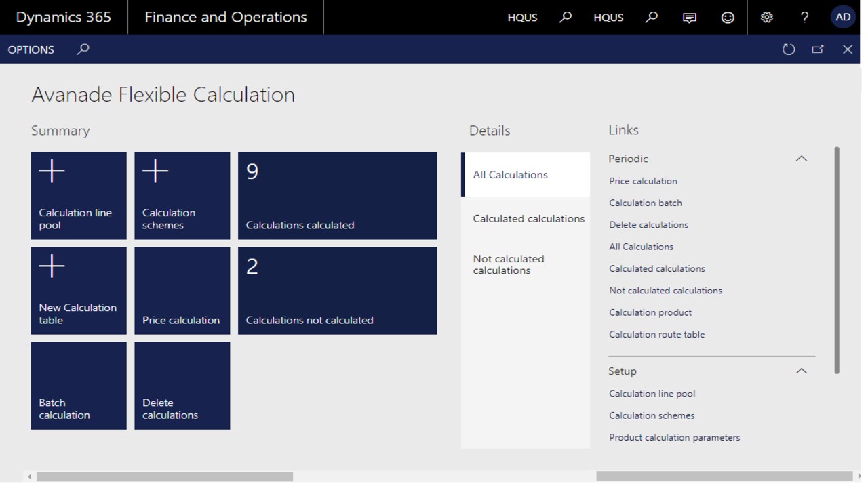Screen dimensions: 868x488
Task: Open Calculation schemes link under Setup
Action: pos(652,415)
